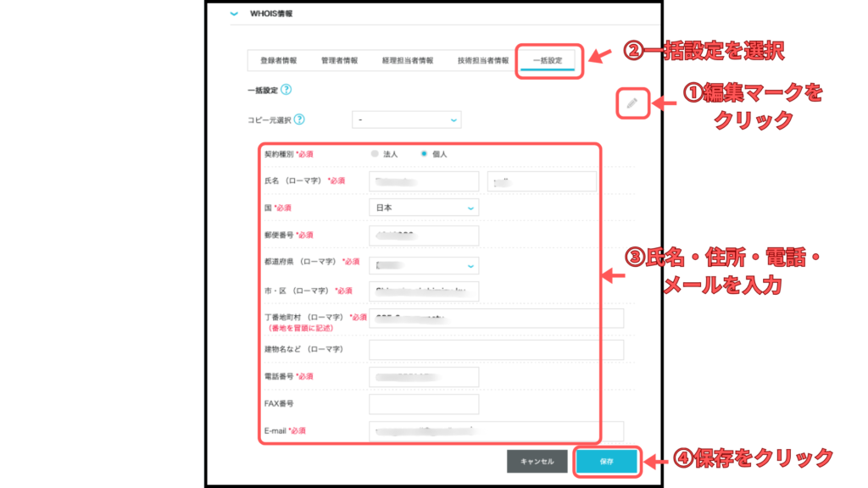
Task: Open the コピー元選択 dropdown
Action: tap(407, 119)
